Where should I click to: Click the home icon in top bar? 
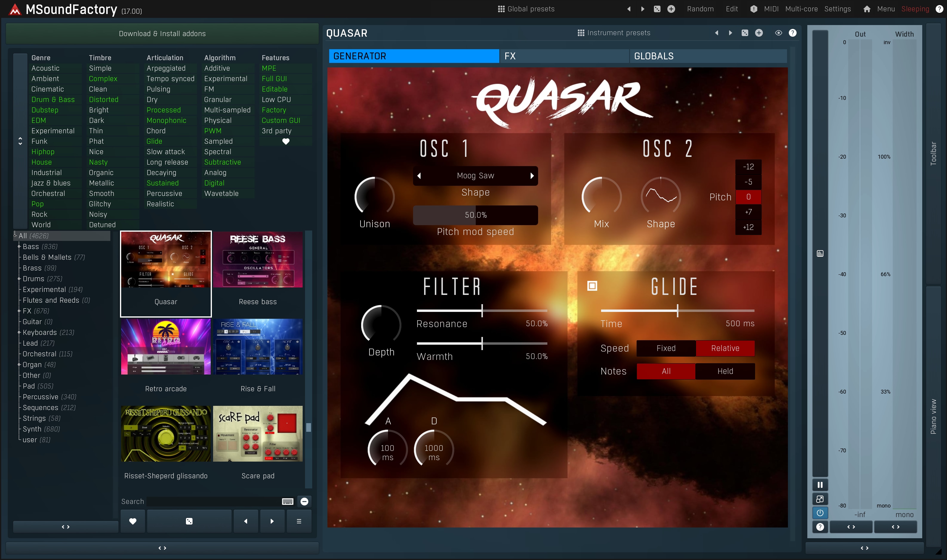click(867, 9)
